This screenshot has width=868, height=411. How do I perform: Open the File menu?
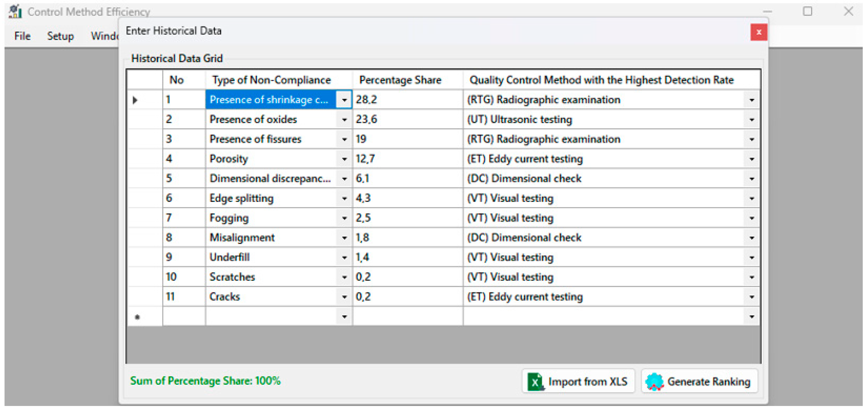[x=22, y=36]
